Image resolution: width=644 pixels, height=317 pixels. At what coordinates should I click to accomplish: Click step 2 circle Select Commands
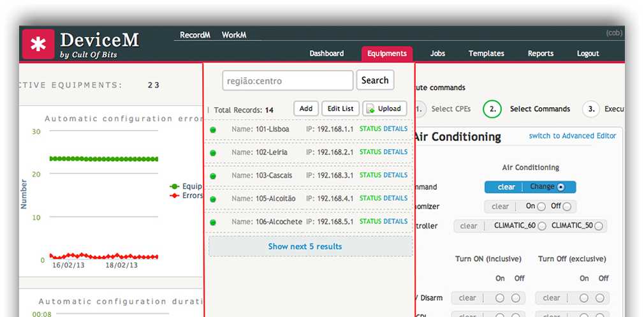[492, 109]
